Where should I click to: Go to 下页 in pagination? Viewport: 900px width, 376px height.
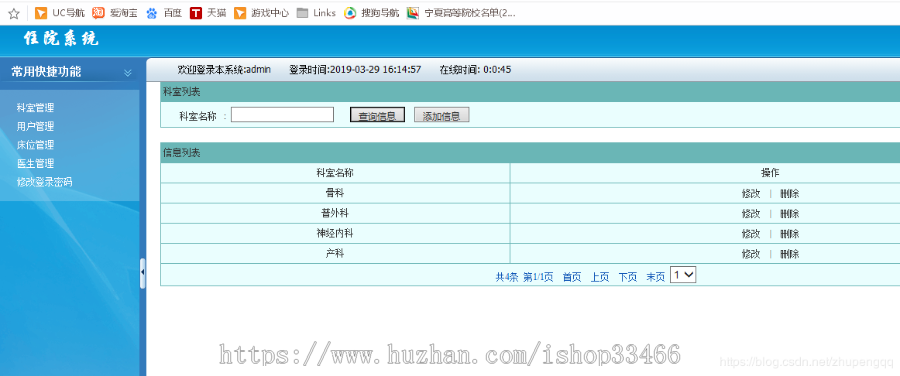(627, 277)
